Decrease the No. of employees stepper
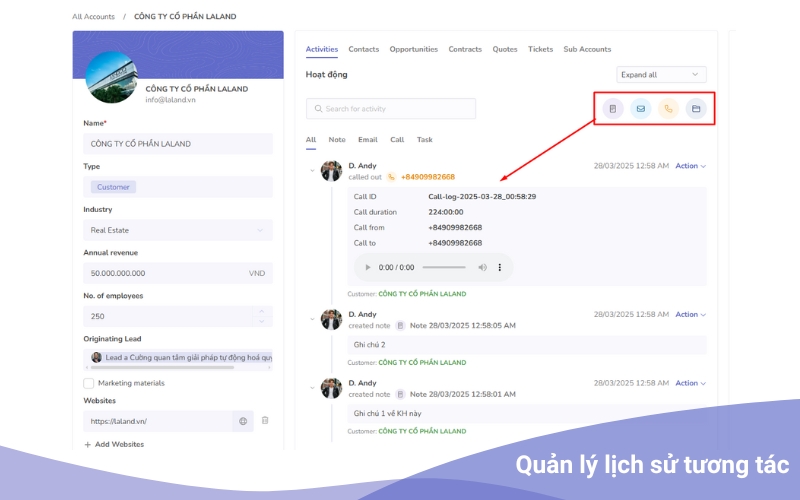 coord(262,321)
